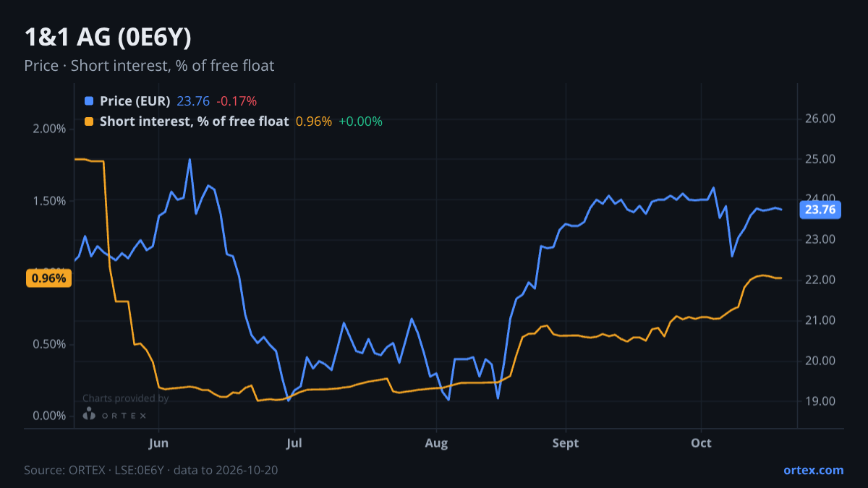Click the 20.00 right axis label

click(820, 361)
